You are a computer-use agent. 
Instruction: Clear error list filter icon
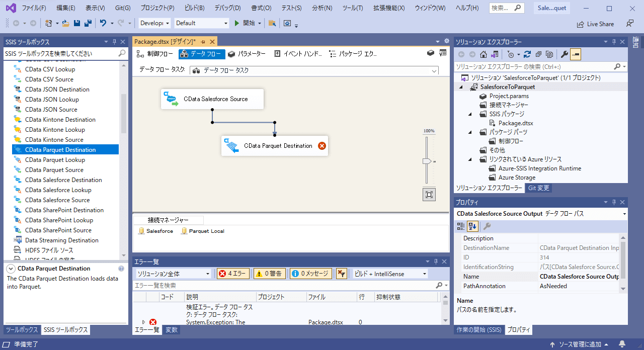[x=341, y=274]
